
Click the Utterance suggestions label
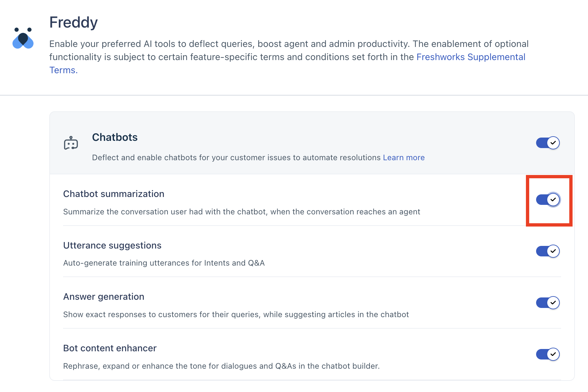(x=112, y=246)
